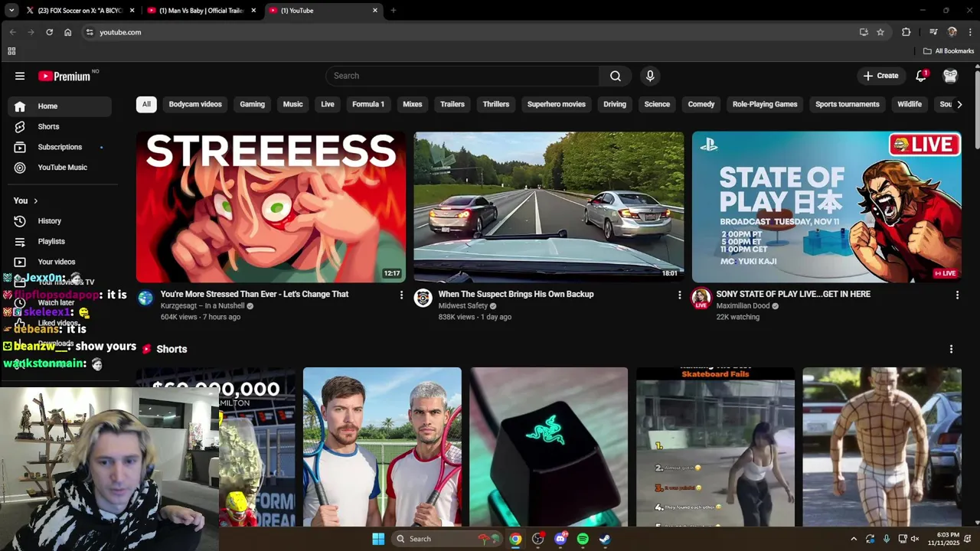The width and height of the screenshot is (980, 551).
Task: Select the Music filter chip
Action: pos(292,104)
